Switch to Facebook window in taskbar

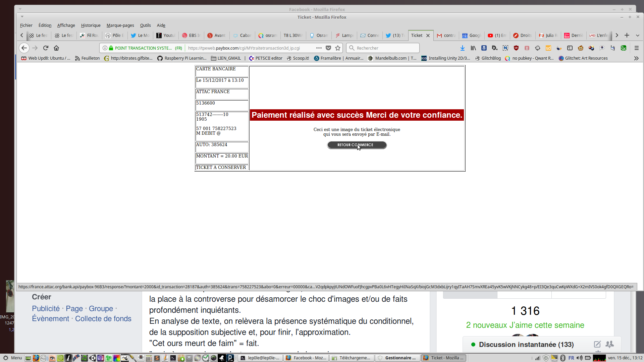coord(306,358)
